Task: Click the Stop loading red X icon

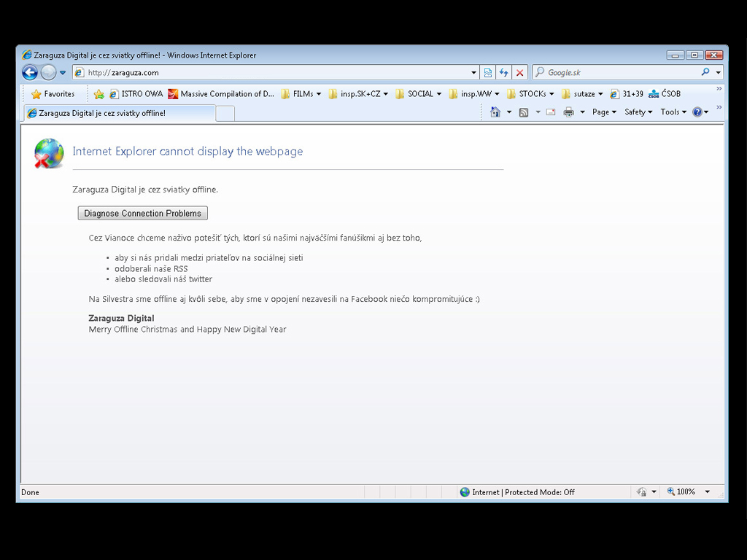Action: coord(519,73)
